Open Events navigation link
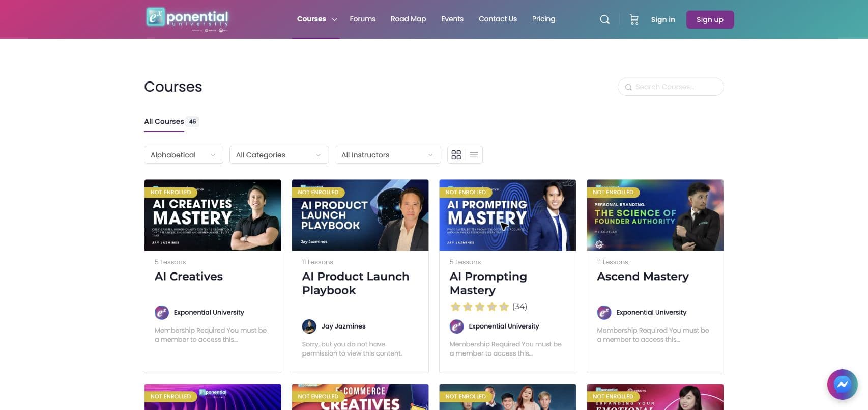This screenshot has width=868, height=410. click(x=452, y=19)
